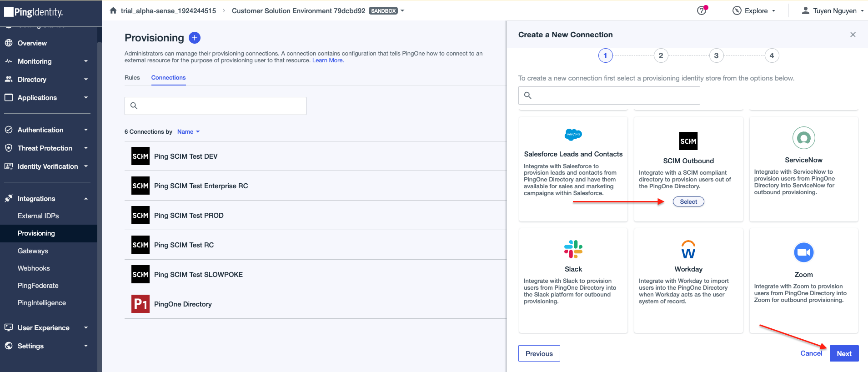This screenshot has height=372, width=868.
Task: Select Provisioning in sidebar
Action: (x=49, y=233)
